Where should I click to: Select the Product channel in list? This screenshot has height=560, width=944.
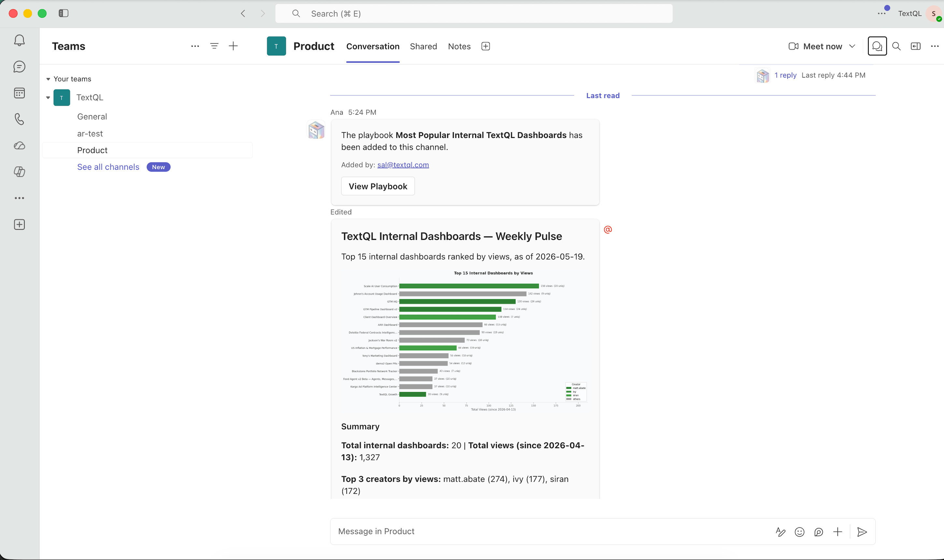[148, 150]
